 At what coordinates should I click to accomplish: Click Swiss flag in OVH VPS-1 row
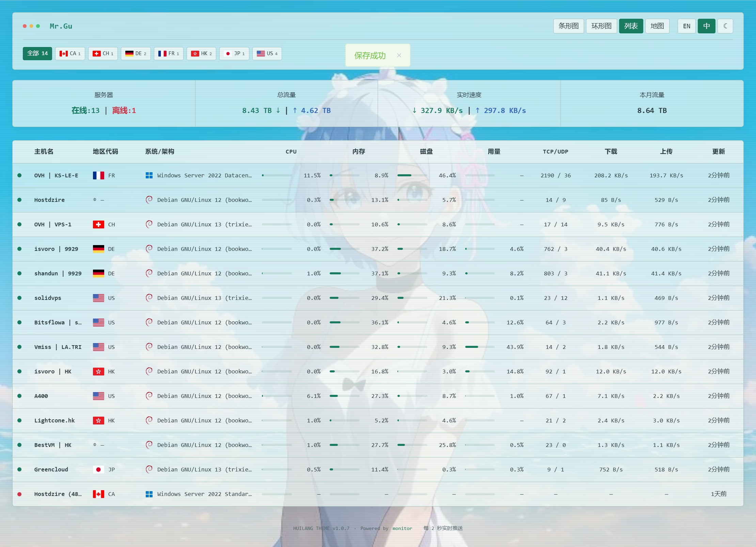point(98,224)
